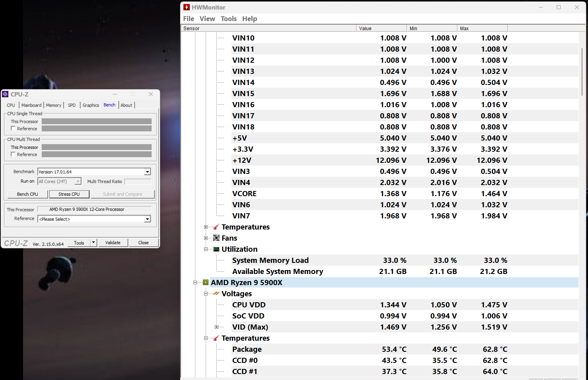
Task: Enable the Multi Thread Reference checkbox
Action: pos(13,154)
